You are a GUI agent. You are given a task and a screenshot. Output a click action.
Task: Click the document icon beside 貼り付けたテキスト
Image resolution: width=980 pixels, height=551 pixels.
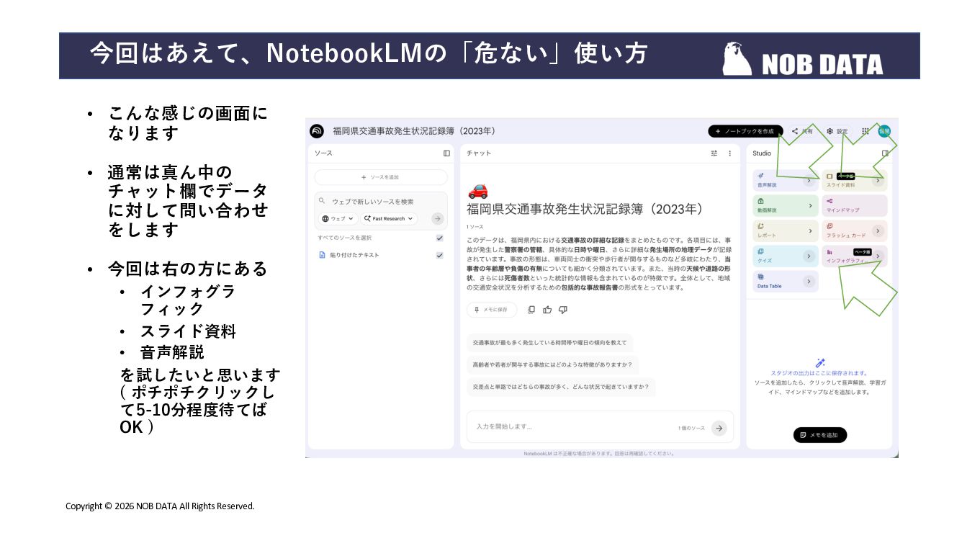click(323, 255)
